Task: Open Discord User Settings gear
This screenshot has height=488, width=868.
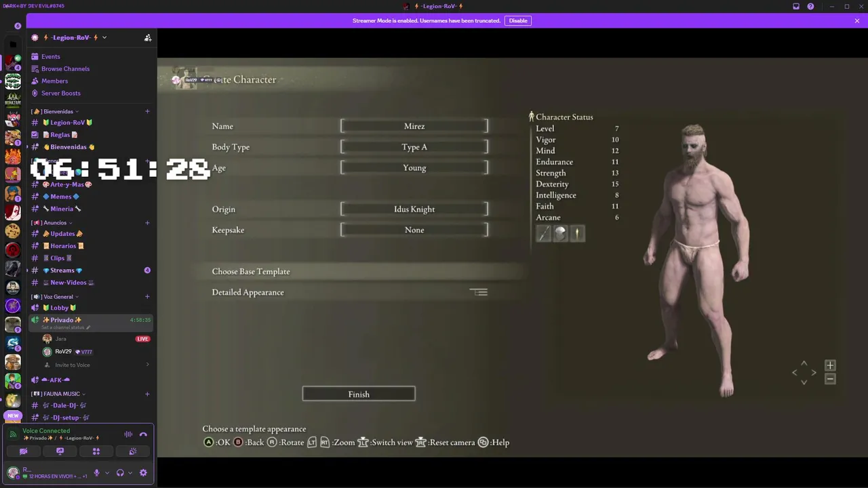Action: coord(143,473)
